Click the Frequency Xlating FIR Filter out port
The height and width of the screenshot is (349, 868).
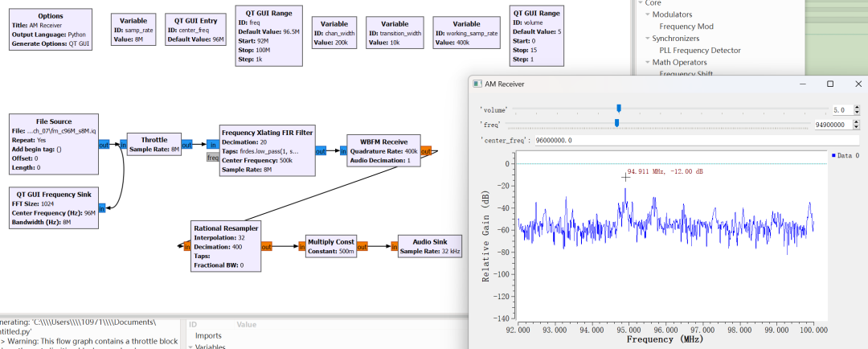(x=321, y=150)
